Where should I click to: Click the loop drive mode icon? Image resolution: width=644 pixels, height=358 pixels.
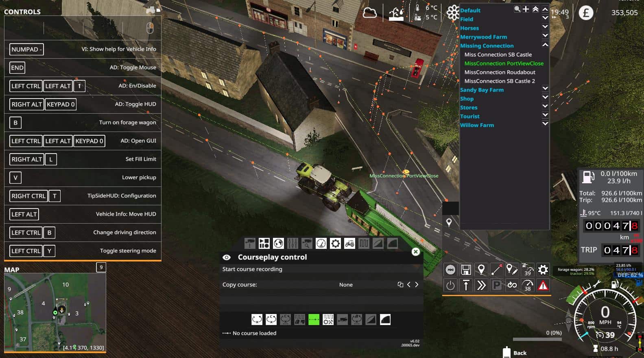pos(512,286)
